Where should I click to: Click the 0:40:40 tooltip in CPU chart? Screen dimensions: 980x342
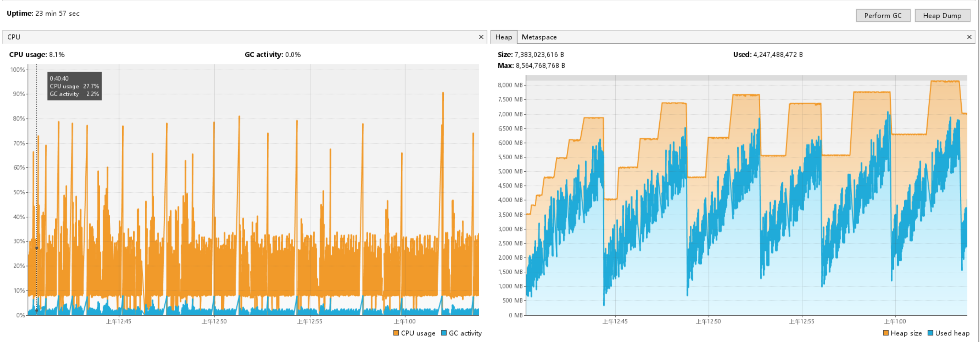pos(74,86)
